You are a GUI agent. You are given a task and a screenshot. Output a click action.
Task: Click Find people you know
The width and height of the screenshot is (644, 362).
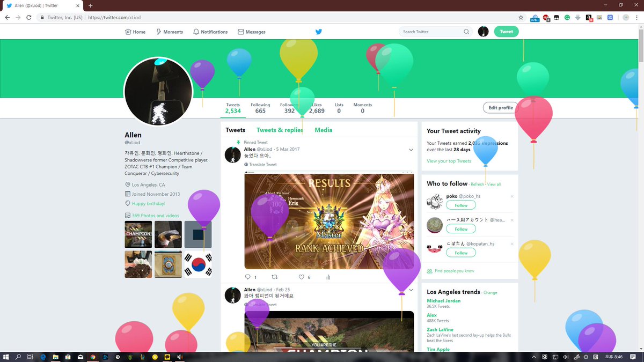(x=455, y=271)
